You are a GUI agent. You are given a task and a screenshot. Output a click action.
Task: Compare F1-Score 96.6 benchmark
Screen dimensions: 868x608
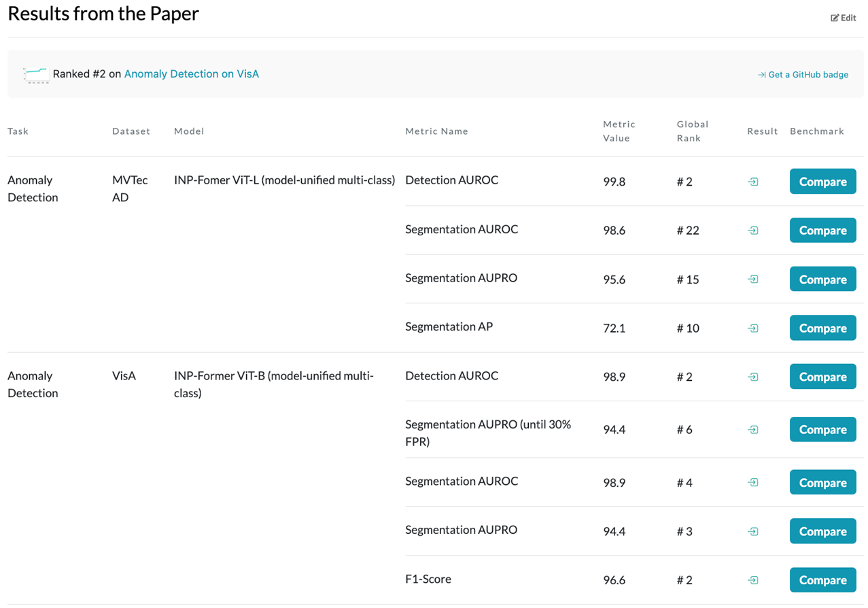pyautogui.click(x=822, y=580)
